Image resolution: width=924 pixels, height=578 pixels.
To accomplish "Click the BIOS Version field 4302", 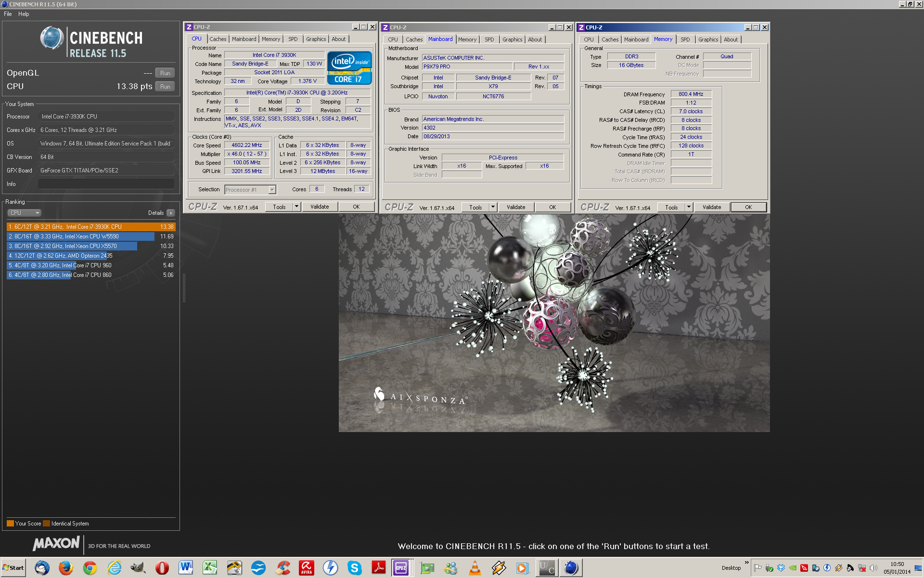I will tap(493, 128).
